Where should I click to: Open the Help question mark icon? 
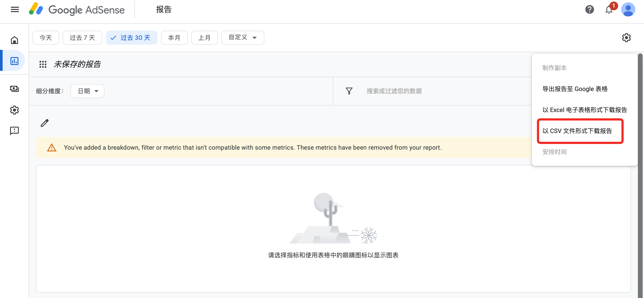coord(589,9)
